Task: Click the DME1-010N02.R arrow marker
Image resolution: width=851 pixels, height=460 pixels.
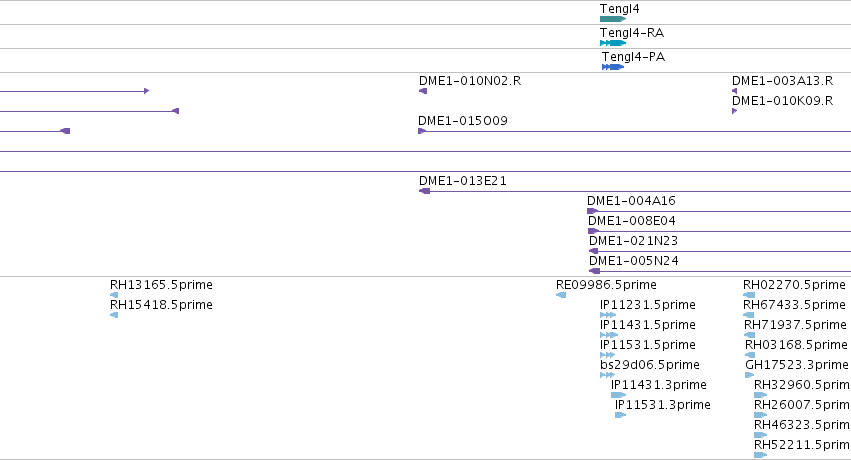Action: (x=423, y=91)
